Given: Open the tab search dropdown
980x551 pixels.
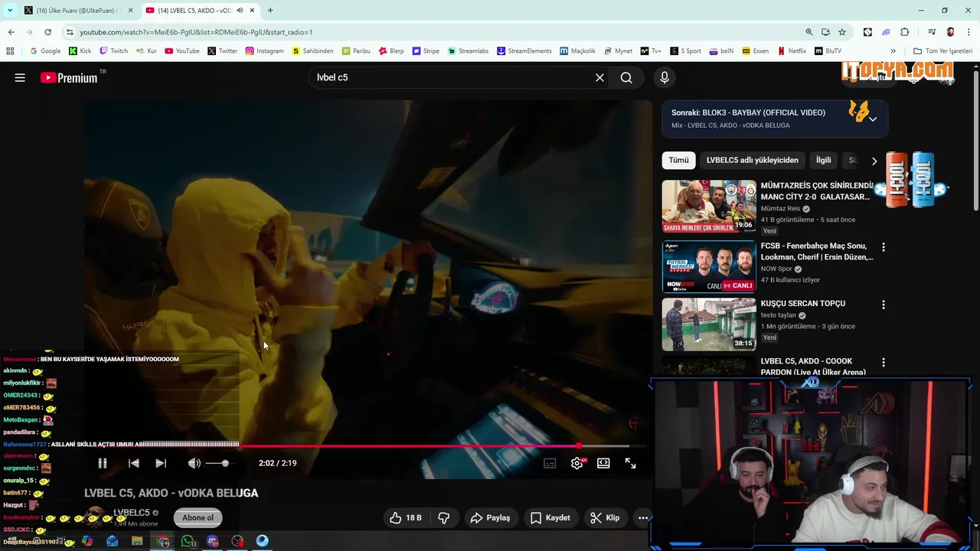Looking at the screenshot, I should click(9, 11).
